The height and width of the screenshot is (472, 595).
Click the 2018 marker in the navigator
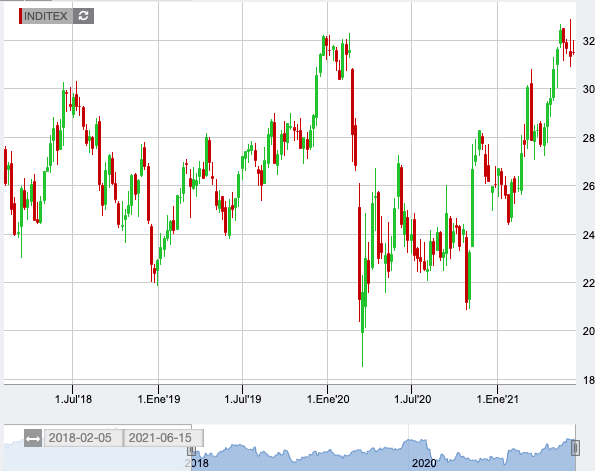point(197,463)
